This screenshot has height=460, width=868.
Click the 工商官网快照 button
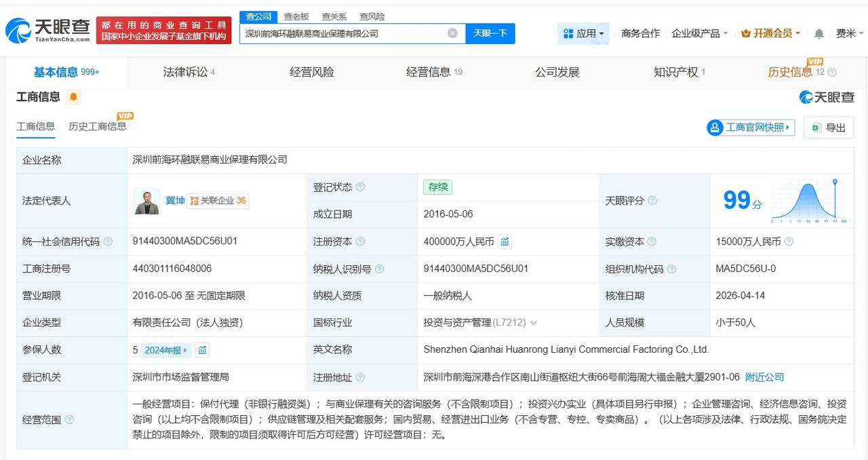751,128
